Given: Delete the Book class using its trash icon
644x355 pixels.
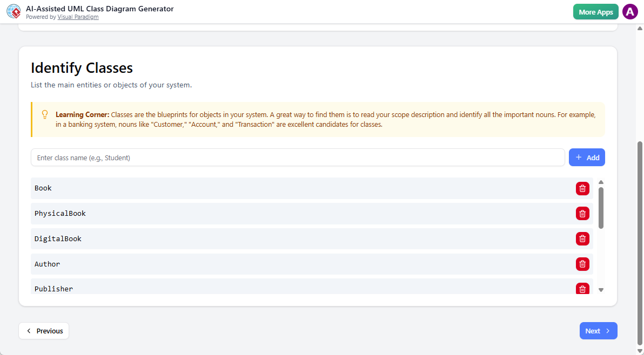Looking at the screenshot, I should pyautogui.click(x=582, y=188).
